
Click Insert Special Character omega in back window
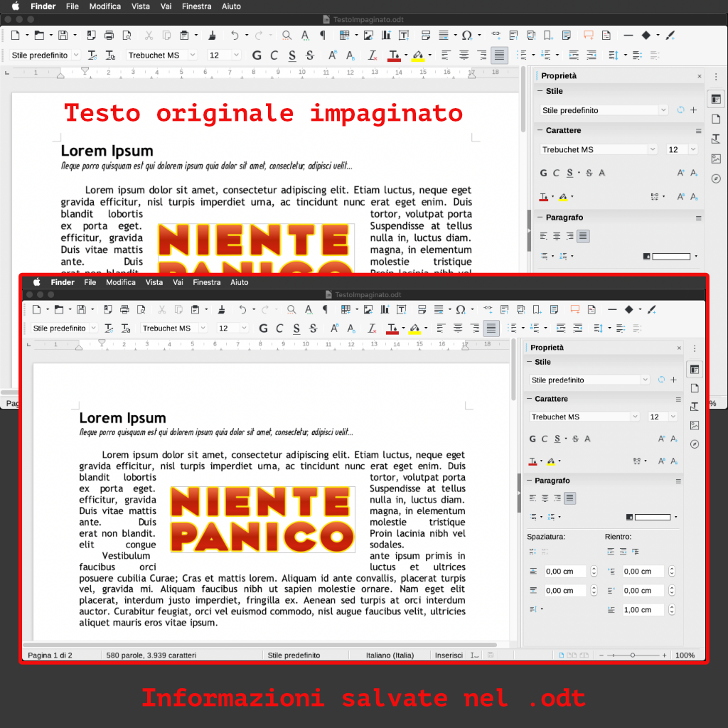(466, 35)
